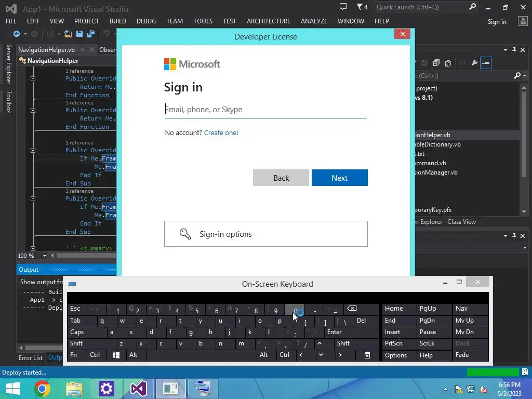Open the TOOLS menu
Viewport: 532px width, 399px height.
[203, 21]
